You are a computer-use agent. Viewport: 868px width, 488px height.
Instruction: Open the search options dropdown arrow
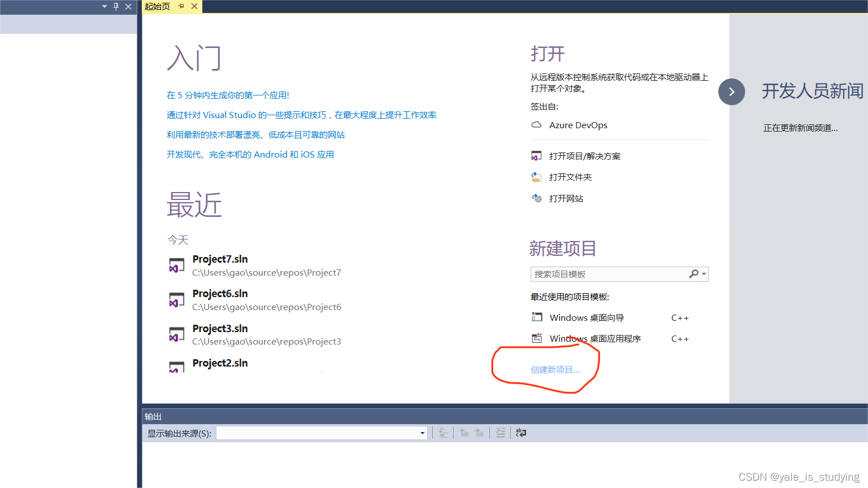click(x=704, y=274)
